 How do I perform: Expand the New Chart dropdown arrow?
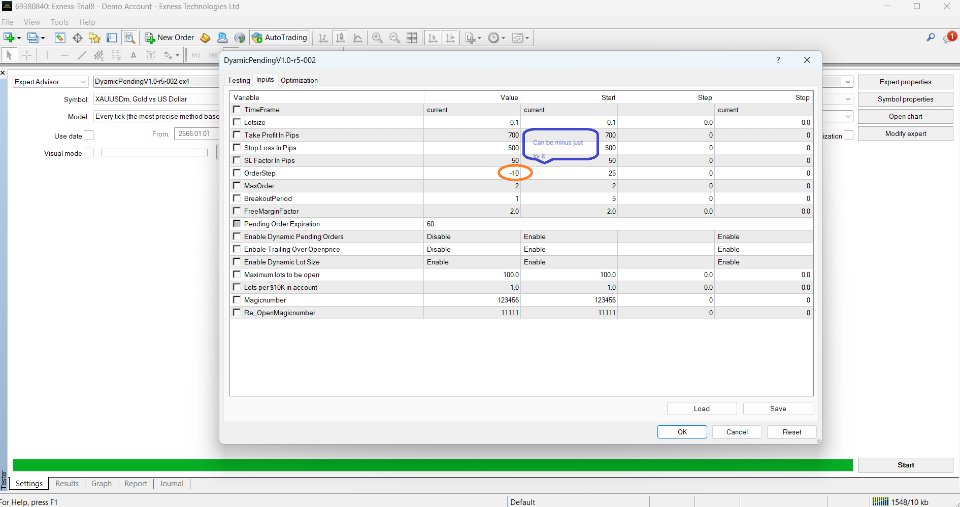pos(19,38)
